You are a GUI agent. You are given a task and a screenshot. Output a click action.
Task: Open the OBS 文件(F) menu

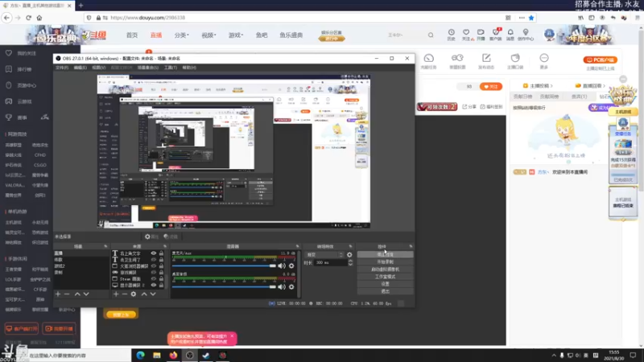coord(62,68)
